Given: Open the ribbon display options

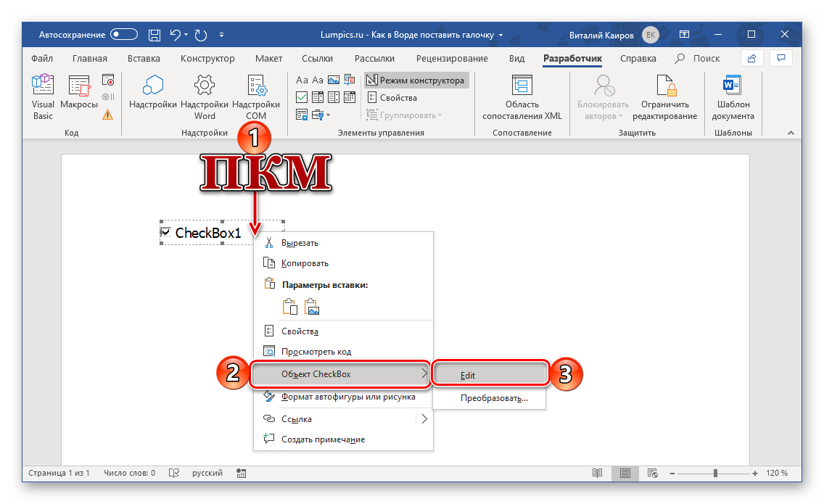Looking at the screenshot, I should [x=684, y=35].
